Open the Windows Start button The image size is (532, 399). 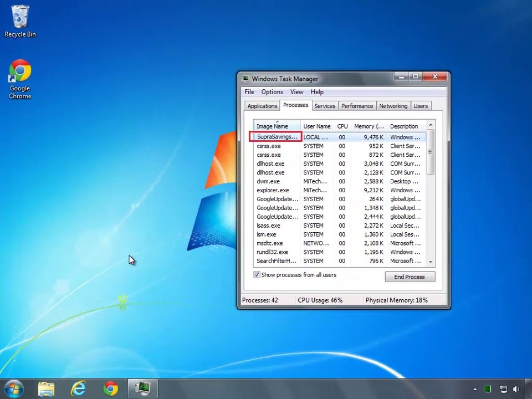[x=14, y=388]
